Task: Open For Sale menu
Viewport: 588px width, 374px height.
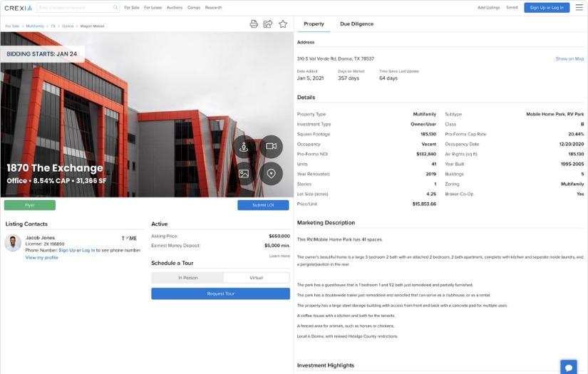Action: click(x=132, y=8)
